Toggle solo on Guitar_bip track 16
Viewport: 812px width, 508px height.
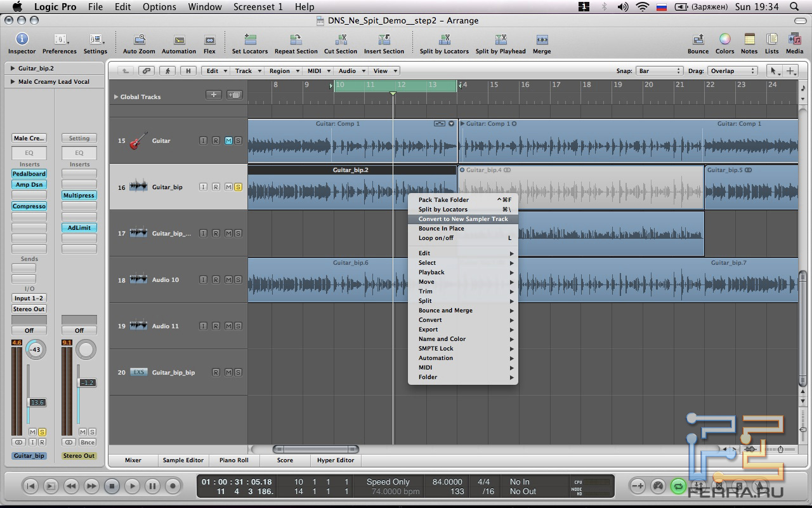point(238,187)
